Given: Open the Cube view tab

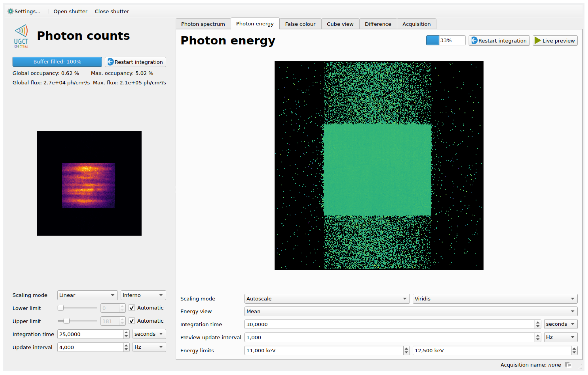Looking at the screenshot, I should [x=340, y=24].
